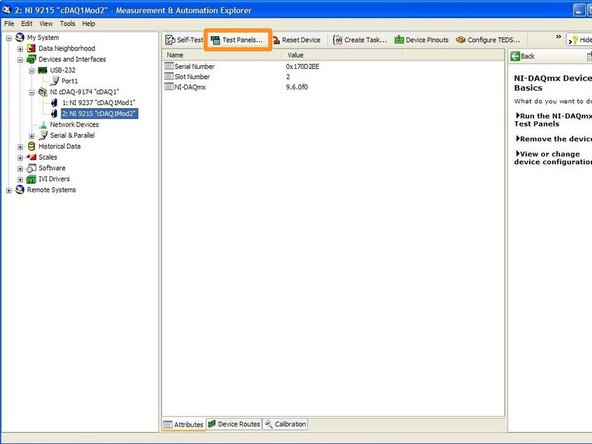
Task: Show Device Pinouts
Action: [x=421, y=40]
